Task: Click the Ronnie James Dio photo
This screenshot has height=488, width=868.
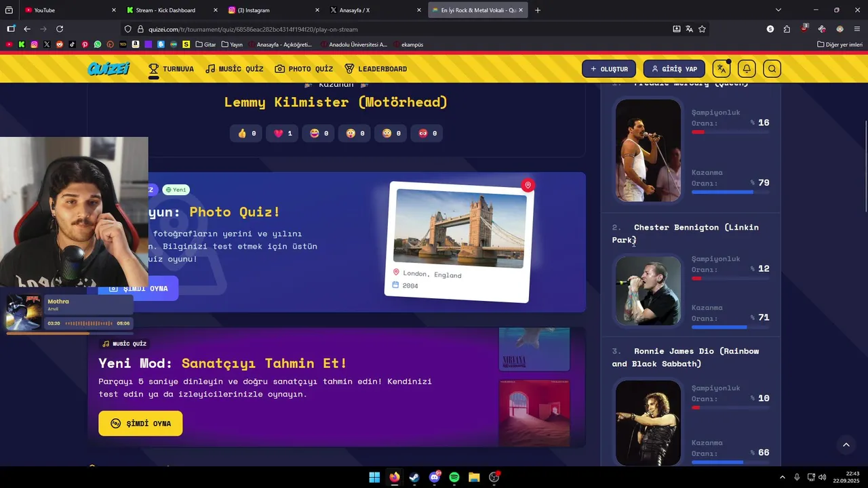Action: (648, 422)
